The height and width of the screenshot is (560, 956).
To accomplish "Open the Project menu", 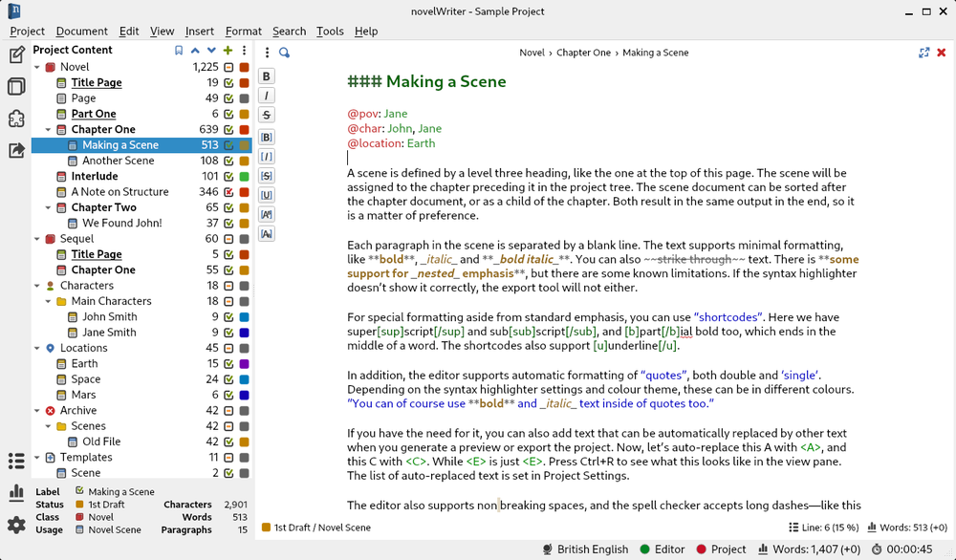I will [x=27, y=32].
